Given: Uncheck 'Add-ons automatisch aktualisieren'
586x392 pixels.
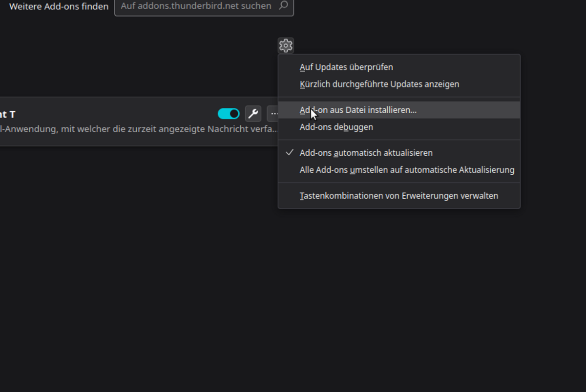Looking at the screenshot, I should 366,153.
